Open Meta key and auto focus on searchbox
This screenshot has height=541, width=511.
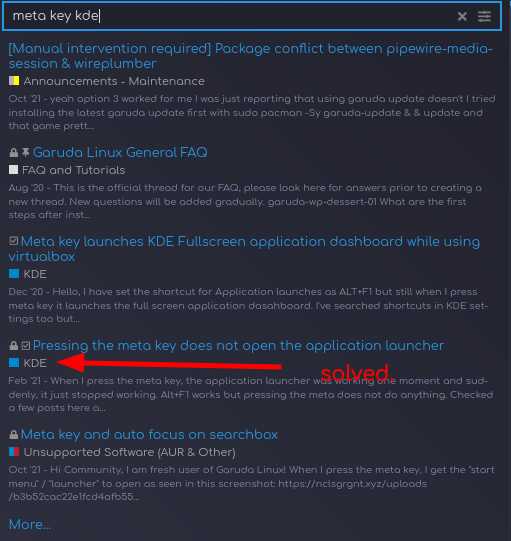click(x=149, y=434)
